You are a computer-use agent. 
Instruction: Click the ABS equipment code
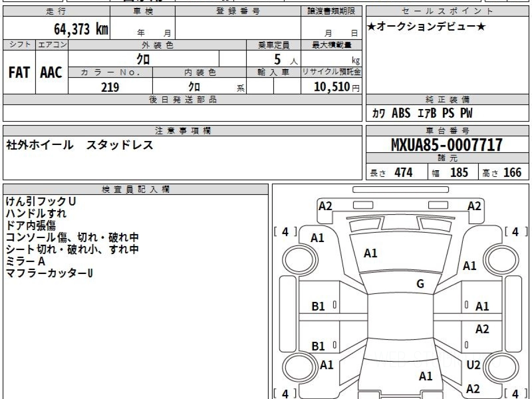pos(401,113)
